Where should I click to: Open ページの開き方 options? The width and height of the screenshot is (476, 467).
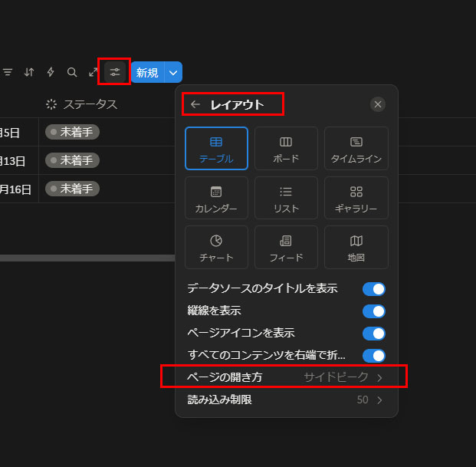point(284,377)
